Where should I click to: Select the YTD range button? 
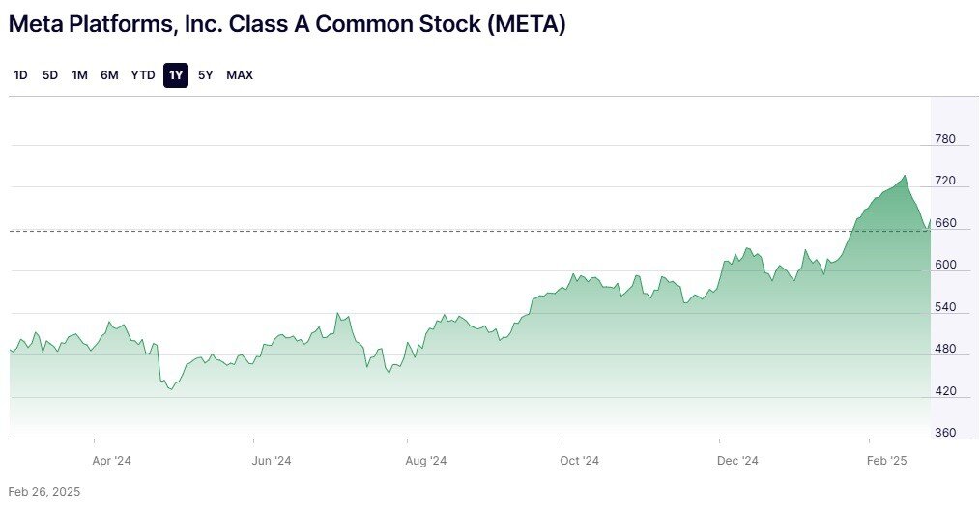[x=142, y=75]
